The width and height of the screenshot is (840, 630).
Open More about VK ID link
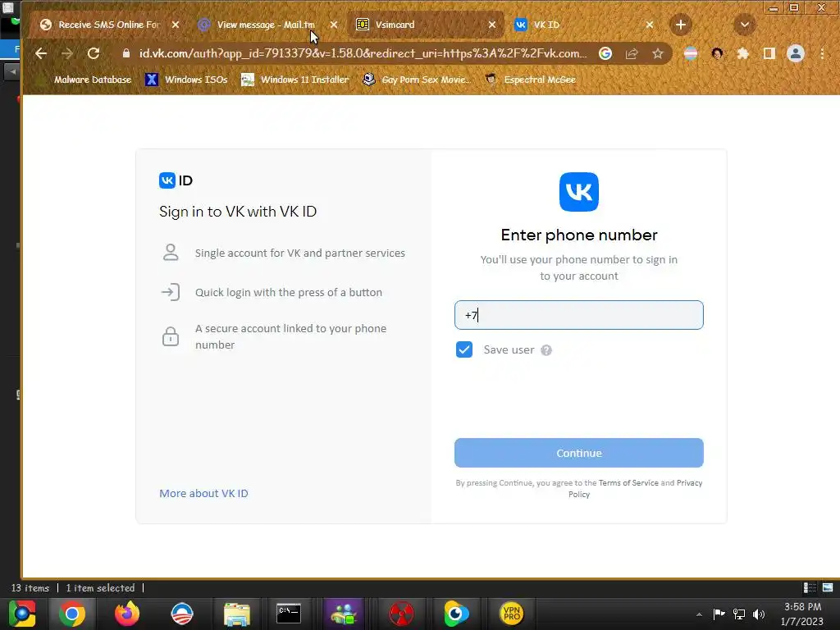203,493
